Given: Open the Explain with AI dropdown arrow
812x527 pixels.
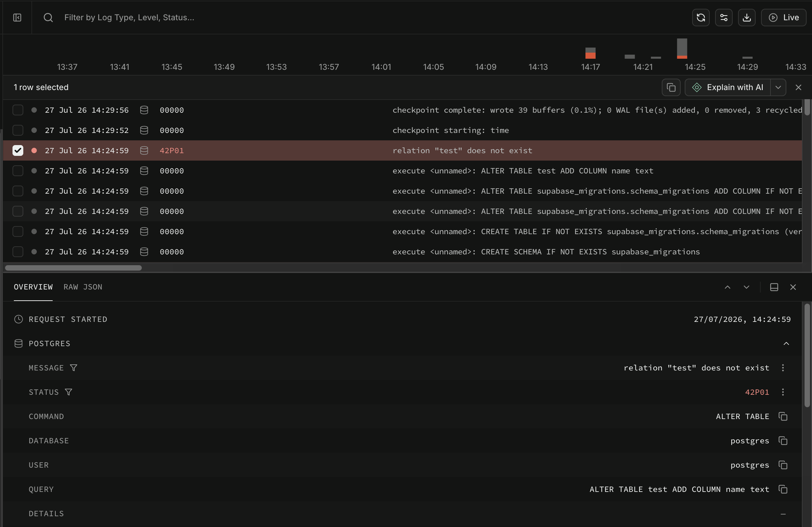Looking at the screenshot, I should click(x=778, y=87).
